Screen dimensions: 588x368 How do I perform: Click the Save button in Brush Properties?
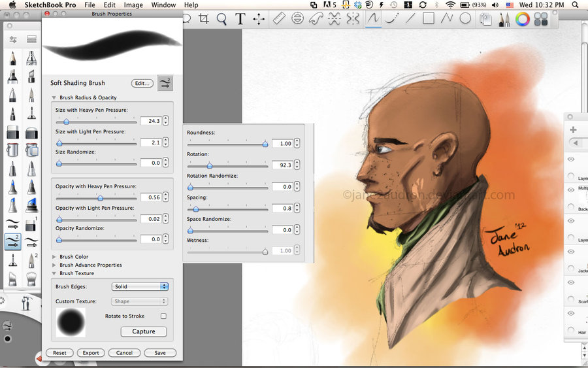pyautogui.click(x=159, y=353)
